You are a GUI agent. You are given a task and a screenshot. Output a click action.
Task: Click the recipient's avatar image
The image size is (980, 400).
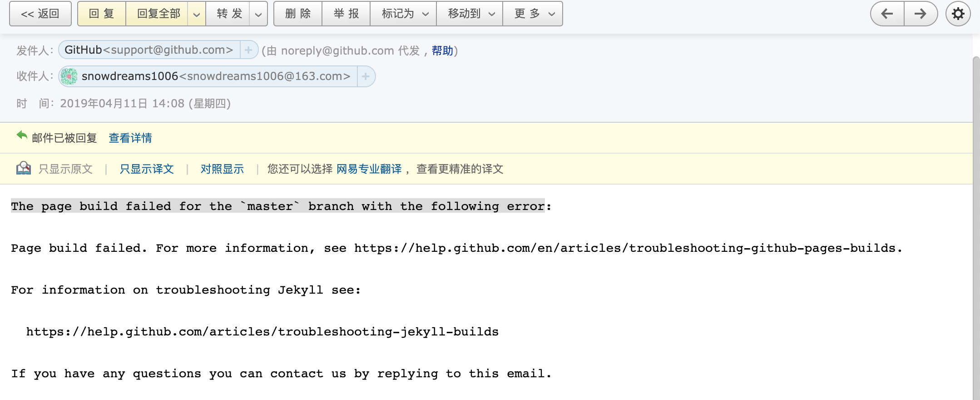(70, 76)
